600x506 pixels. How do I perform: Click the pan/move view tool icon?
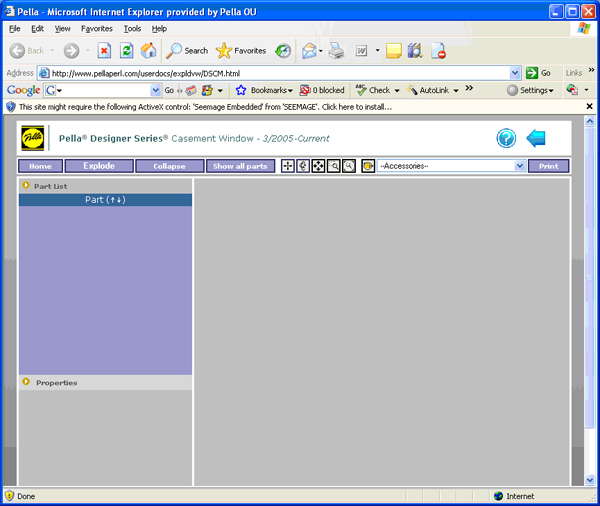[x=287, y=166]
